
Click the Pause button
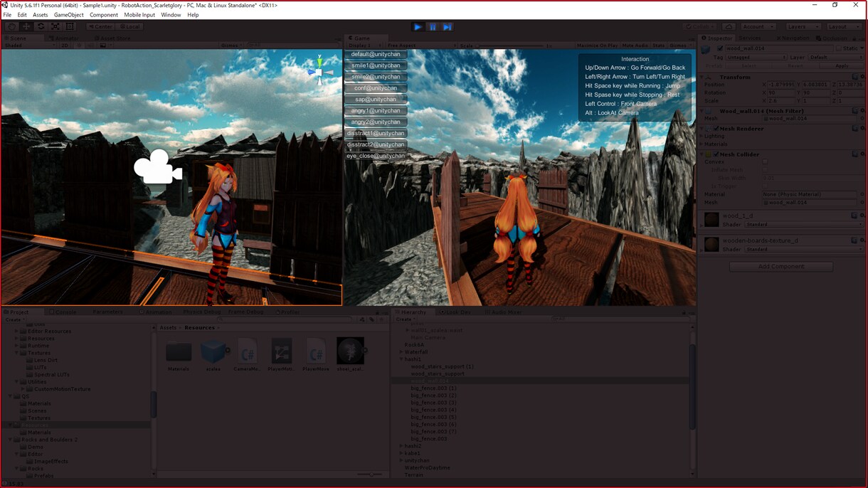coord(433,27)
